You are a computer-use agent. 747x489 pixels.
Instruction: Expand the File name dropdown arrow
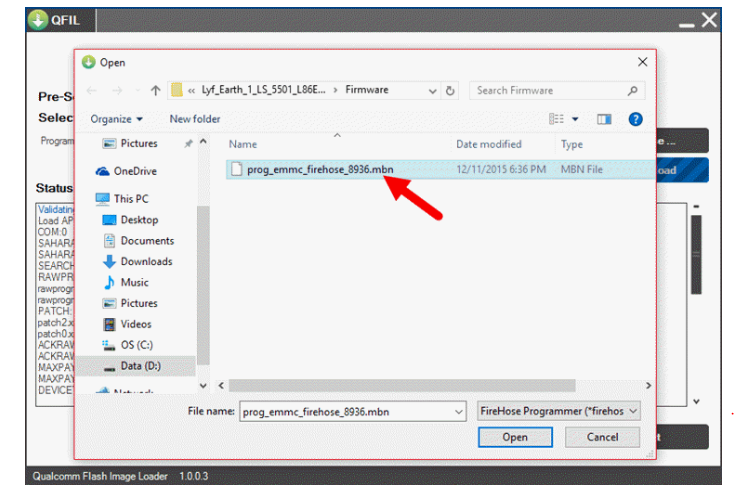[x=459, y=412]
